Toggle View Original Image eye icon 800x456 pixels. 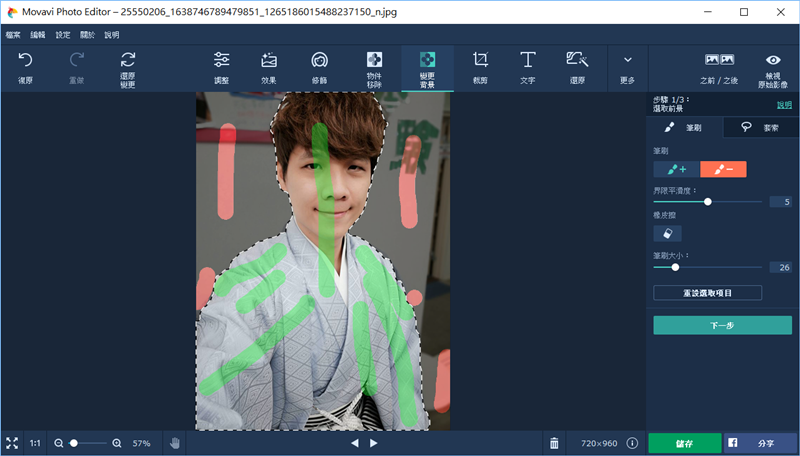click(773, 60)
